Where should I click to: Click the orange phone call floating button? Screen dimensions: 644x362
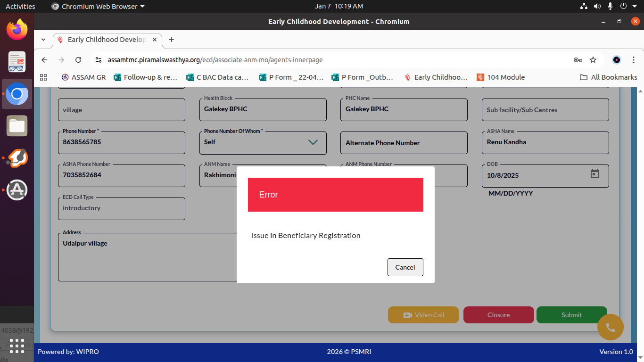click(610, 327)
